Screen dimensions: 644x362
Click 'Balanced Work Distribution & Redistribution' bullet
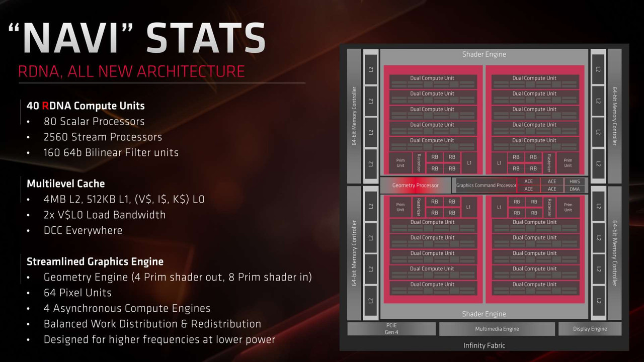click(152, 324)
